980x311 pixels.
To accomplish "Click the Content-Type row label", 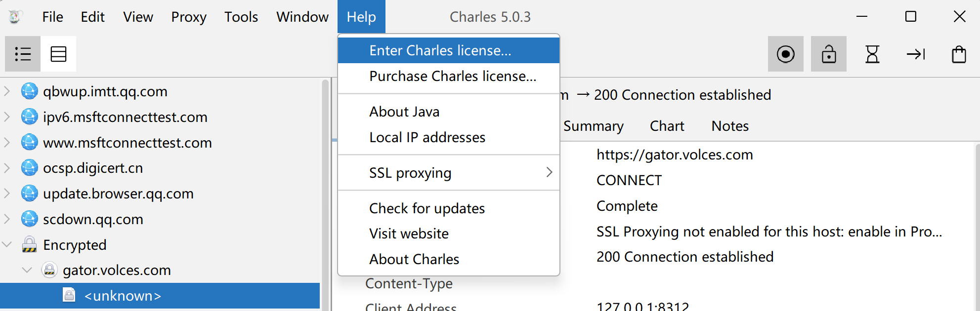I will click(409, 283).
